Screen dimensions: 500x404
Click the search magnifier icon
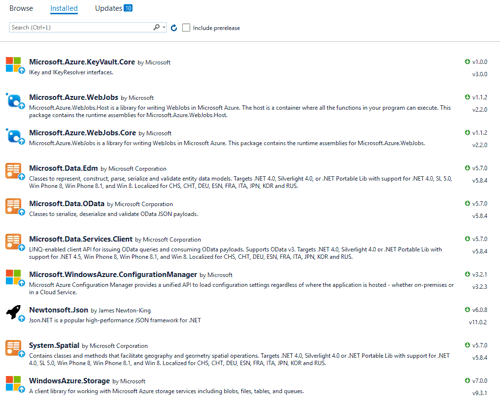(x=156, y=27)
